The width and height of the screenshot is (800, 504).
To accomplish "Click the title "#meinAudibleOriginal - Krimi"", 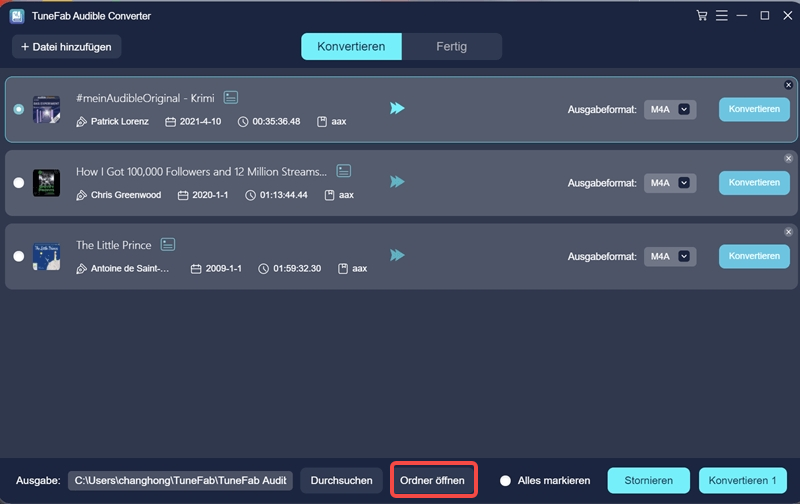I will (145, 98).
